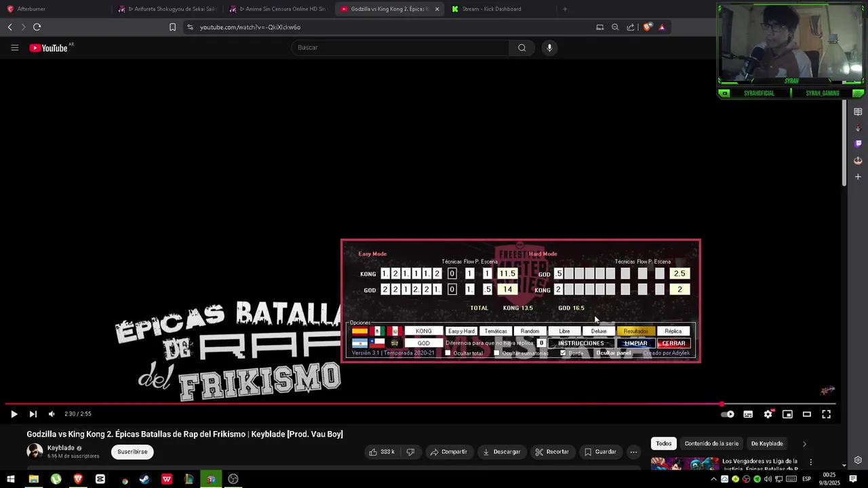868x488 pixels.
Task: Switch to Easy y Hard mode
Action: [461, 331]
